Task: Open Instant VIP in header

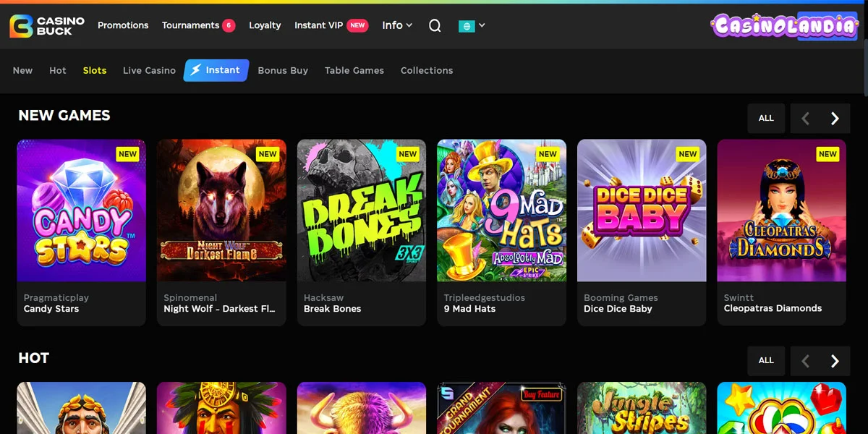Action: tap(318, 25)
